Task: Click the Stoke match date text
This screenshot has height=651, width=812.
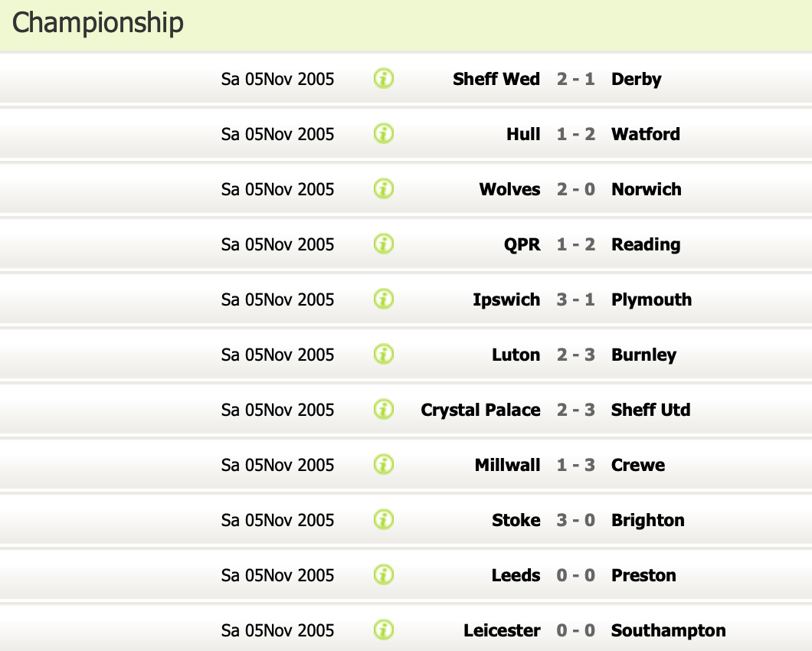Action: 277,520
